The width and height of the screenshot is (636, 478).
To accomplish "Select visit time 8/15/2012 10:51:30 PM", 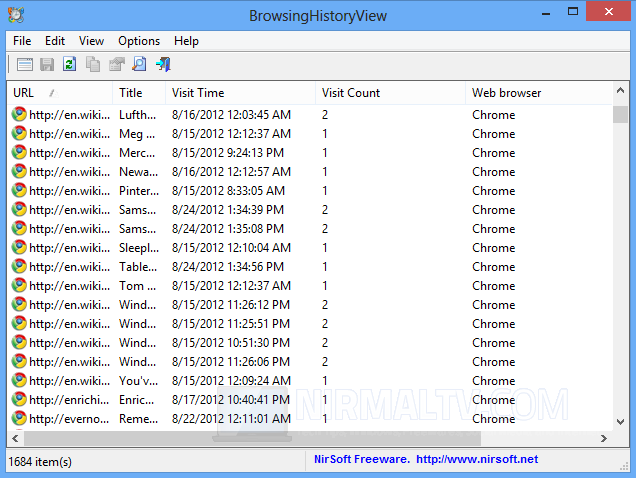I will pos(231,342).
